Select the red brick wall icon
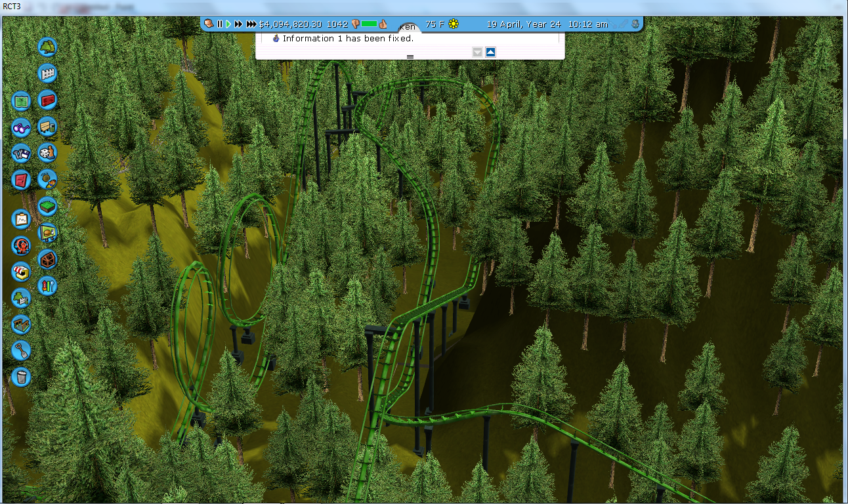848x504 pixels. [47, 100]
